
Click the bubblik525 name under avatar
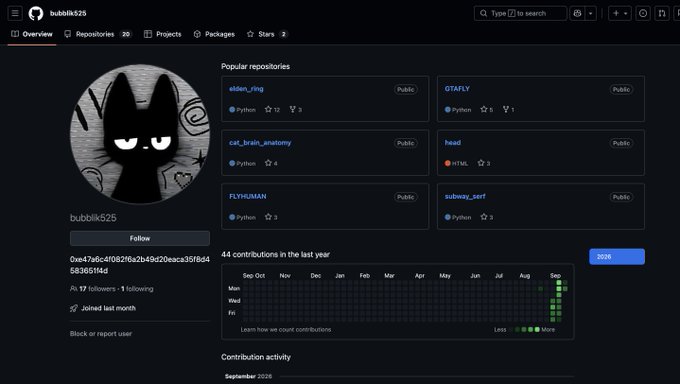pyautogui.click(x=93, y=218)
